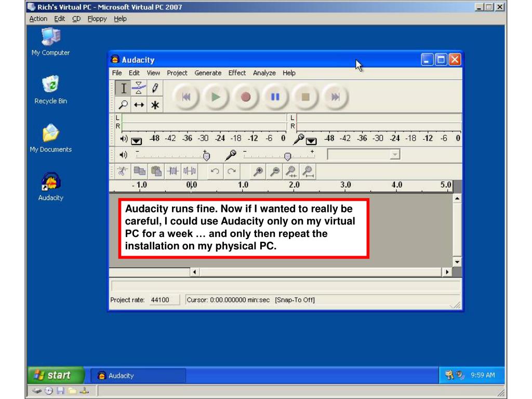532x399 pixels.
Task: Adjust the output volume slider
Action: click(206, 156)
